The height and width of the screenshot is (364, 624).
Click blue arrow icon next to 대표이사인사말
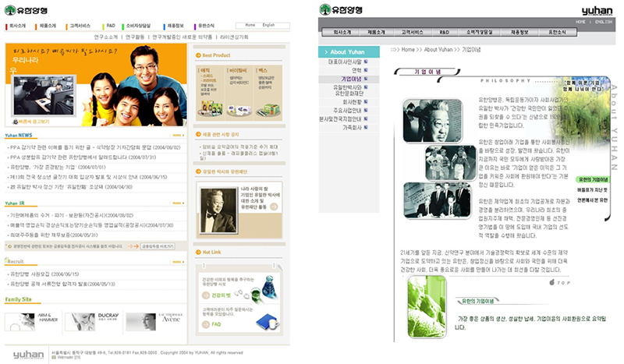366,62
